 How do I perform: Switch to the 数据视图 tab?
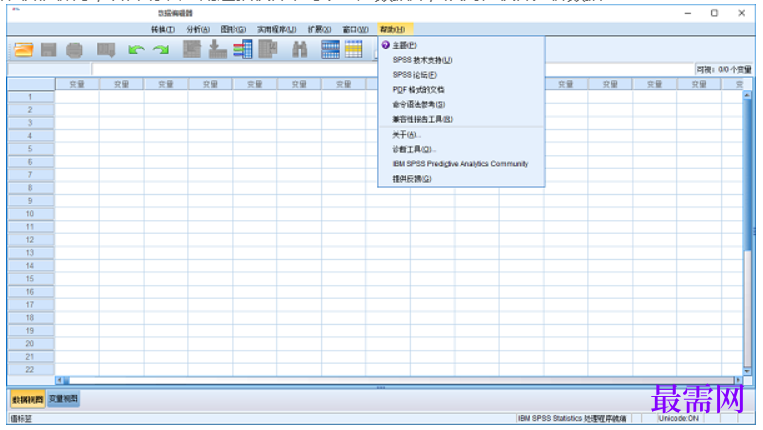(x=28, y=399)
